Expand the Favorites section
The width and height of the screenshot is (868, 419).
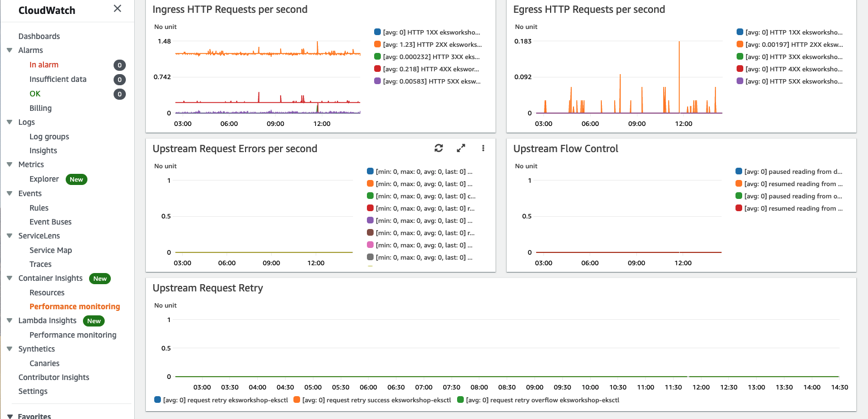(x=9, y=416)
